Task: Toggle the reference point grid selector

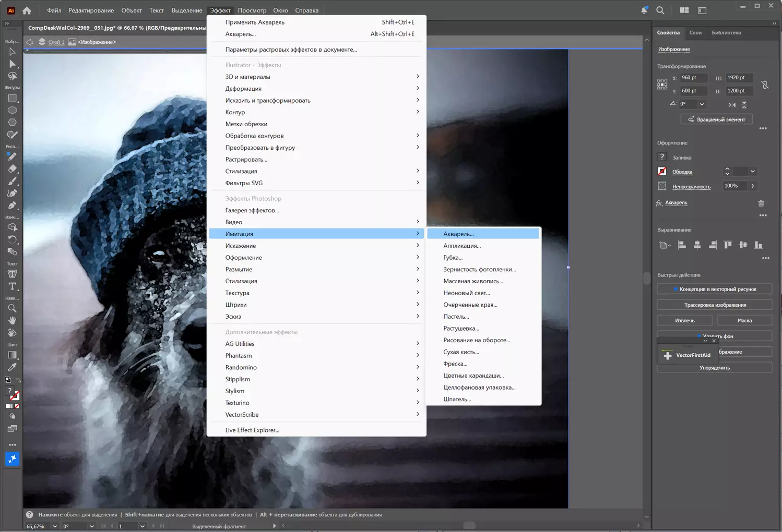Action: click(662, 84)
